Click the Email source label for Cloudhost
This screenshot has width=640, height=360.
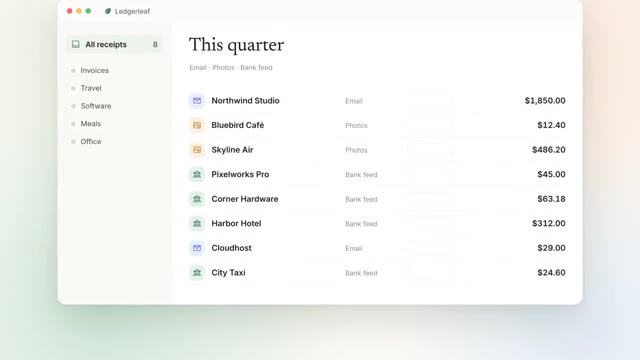coord(353,248)
